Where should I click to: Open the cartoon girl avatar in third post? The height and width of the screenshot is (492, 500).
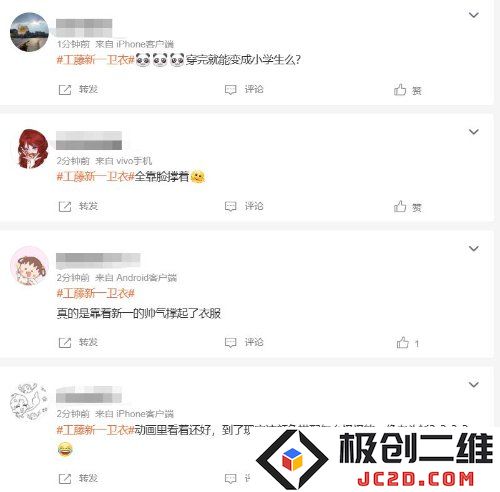click(29, 266)
